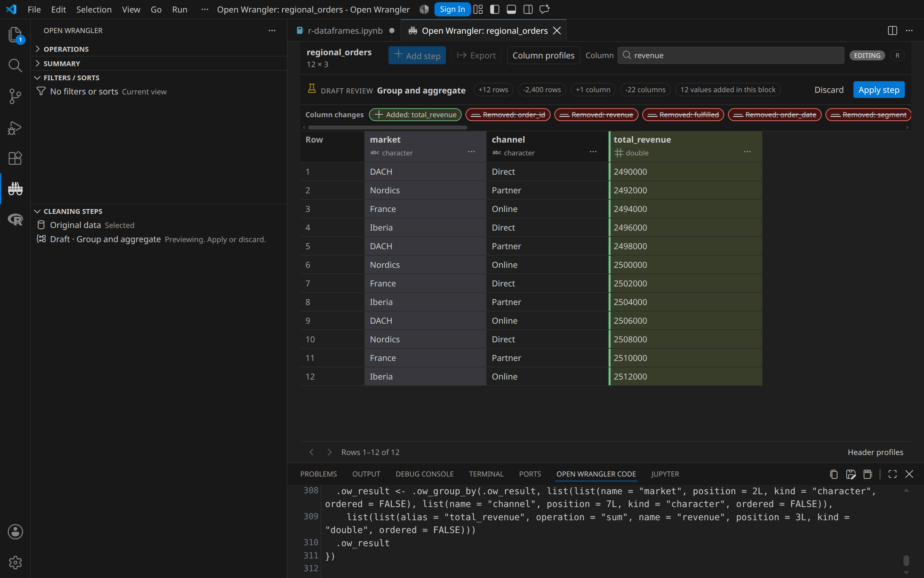Click the R language badge
The image size is (924, 578).
point(897,56)
